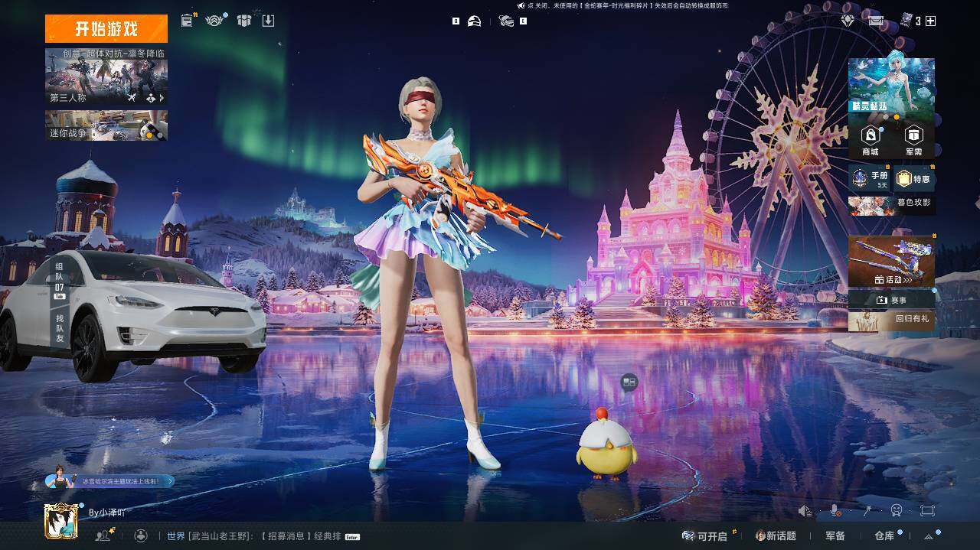Open the 赛事 esports entry
Viewport: 980px width, 550px height.
tap(891, 300)
